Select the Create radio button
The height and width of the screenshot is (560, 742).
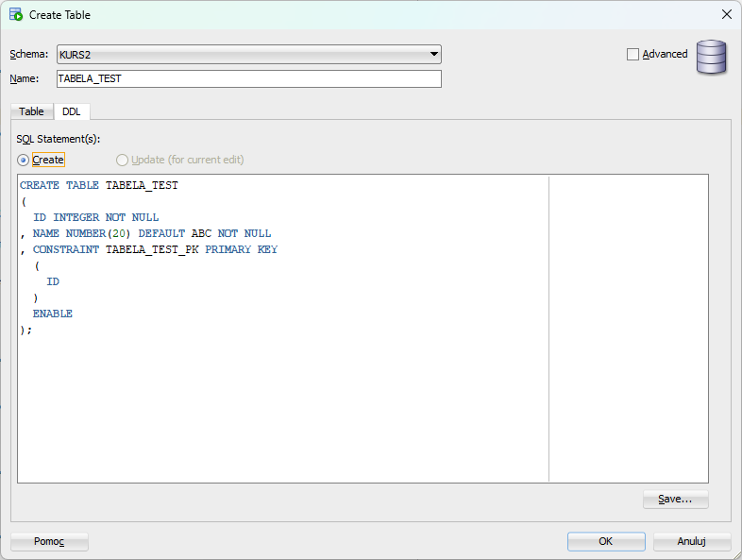(x=24, y=161)
